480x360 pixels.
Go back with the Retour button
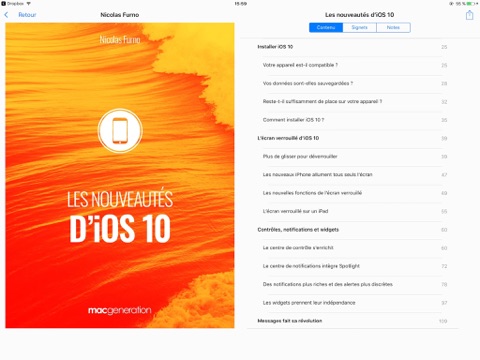click(x=27, y=15)
